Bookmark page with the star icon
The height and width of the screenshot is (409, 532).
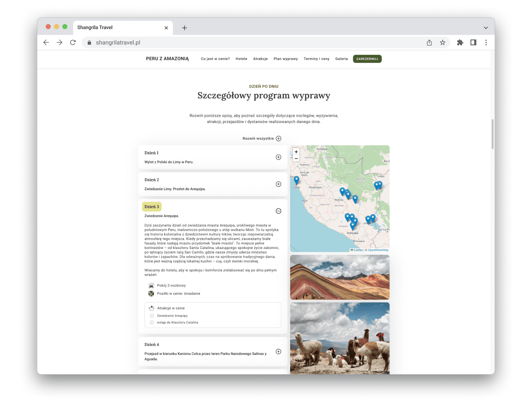[x=443, y=42]
